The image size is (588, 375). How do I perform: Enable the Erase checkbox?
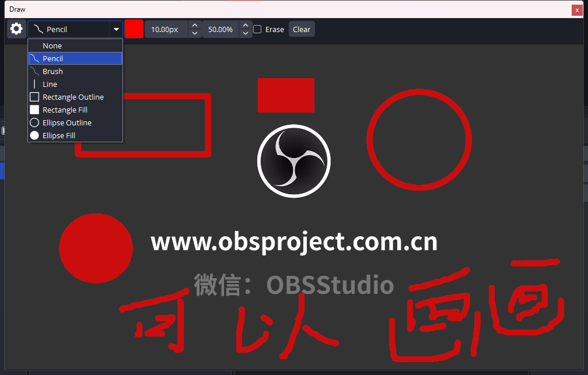(258, 29)
